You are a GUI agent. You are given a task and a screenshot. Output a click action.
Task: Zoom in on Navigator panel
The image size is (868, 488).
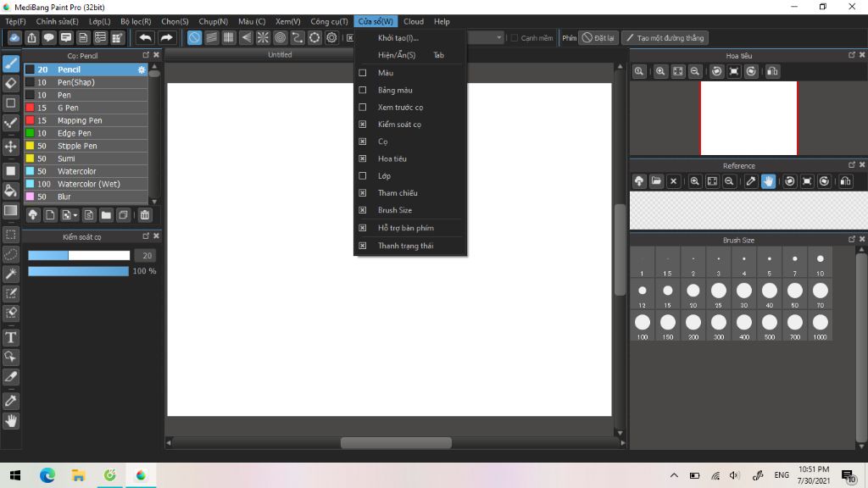(660, 71)
